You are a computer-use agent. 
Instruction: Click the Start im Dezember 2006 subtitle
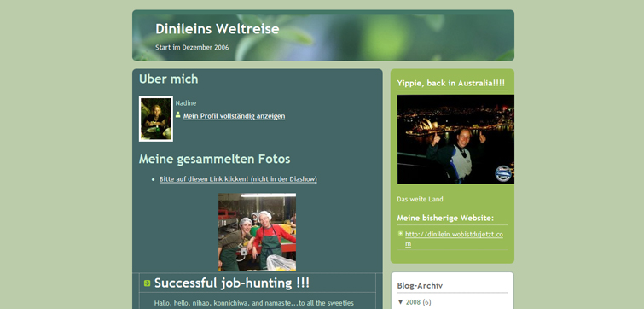pyautogui.click(x=192, y=47)
